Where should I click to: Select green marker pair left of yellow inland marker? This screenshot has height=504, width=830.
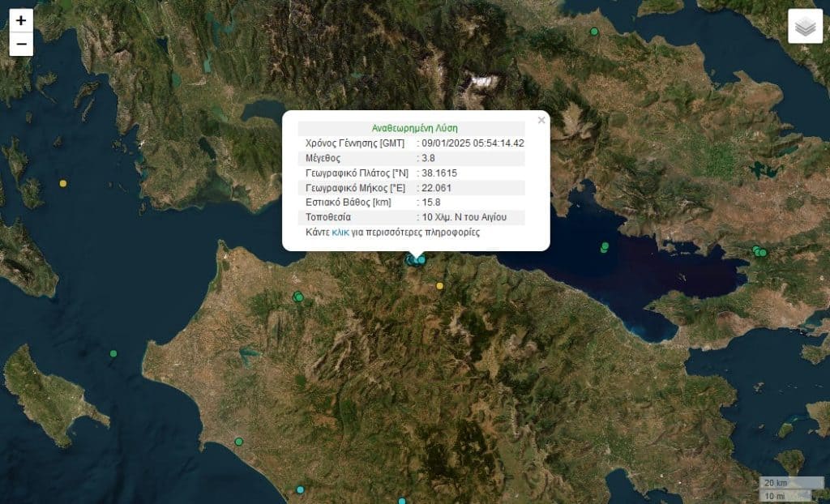[x=298, y=297]
